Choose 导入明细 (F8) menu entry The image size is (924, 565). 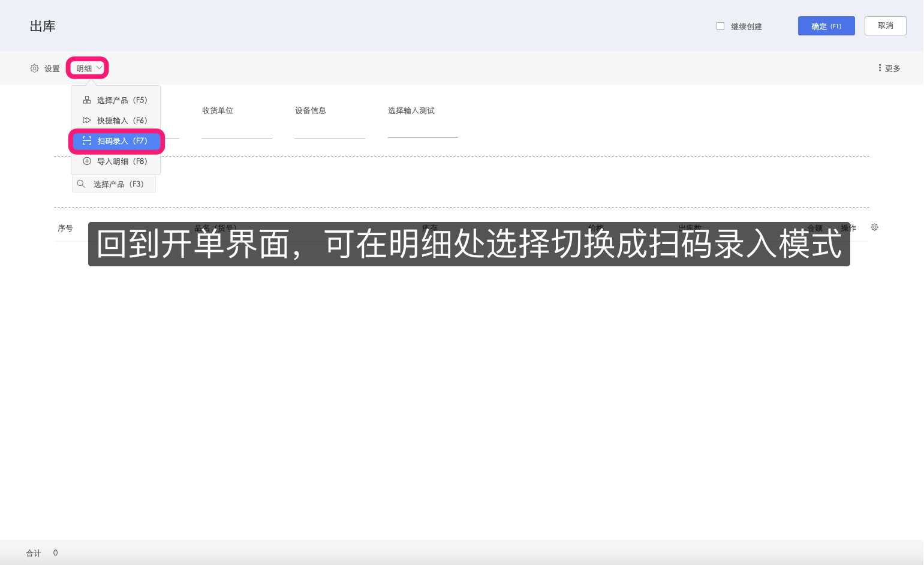pyautogui.click(x=116, y=161)
